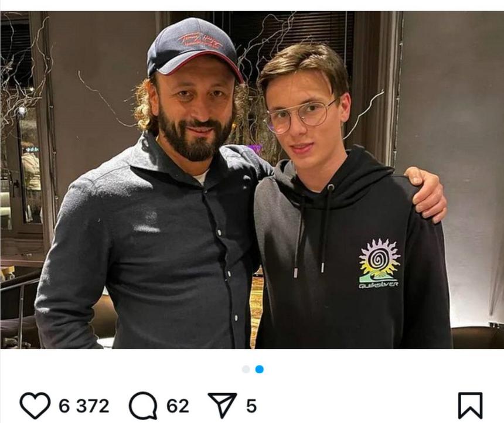This screenshot has height=423, width=504.
Task: Click the white hoodie drawstrings
Action: [x=311, y=234]
